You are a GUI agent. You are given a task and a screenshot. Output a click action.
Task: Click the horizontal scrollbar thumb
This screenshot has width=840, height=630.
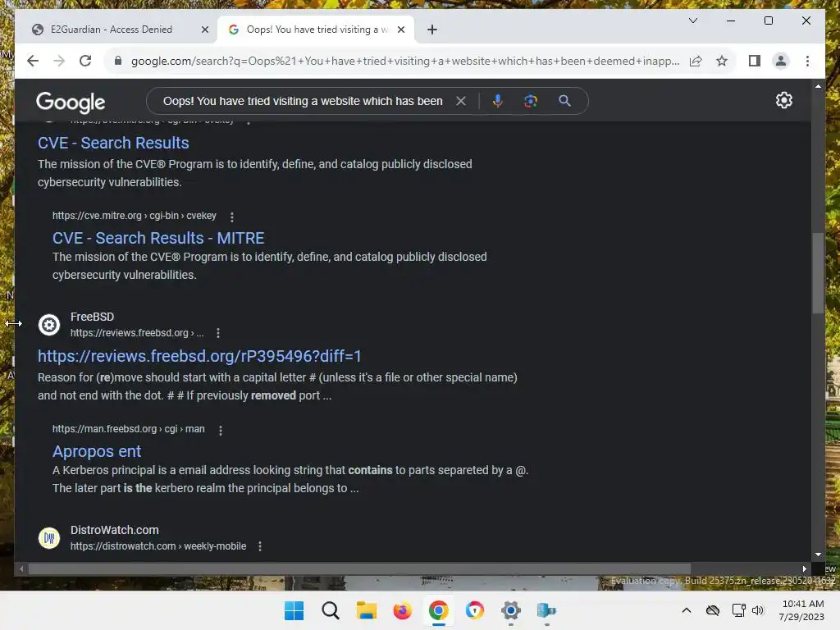tap(359, 569)
